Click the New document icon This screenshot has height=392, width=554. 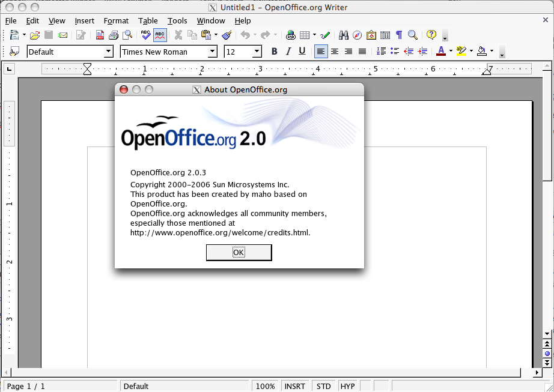pos(14,35)
